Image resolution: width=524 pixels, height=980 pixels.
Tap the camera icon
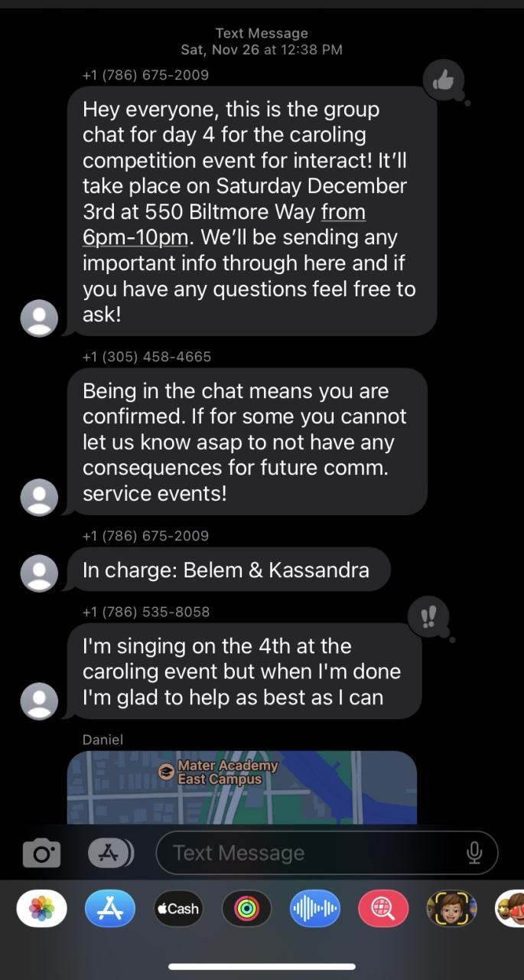click(41, 853)
